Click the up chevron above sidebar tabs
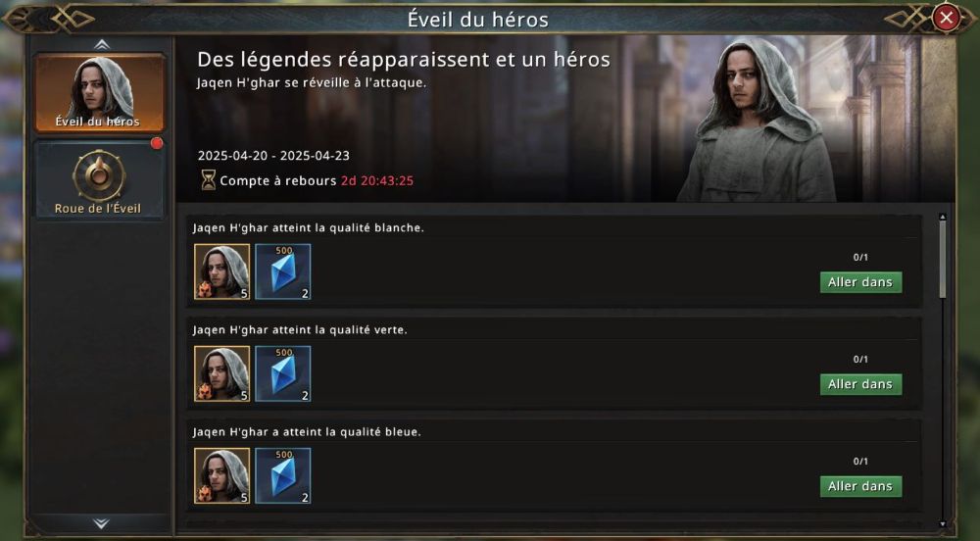 pyautogui.click(x=101, y=44)
